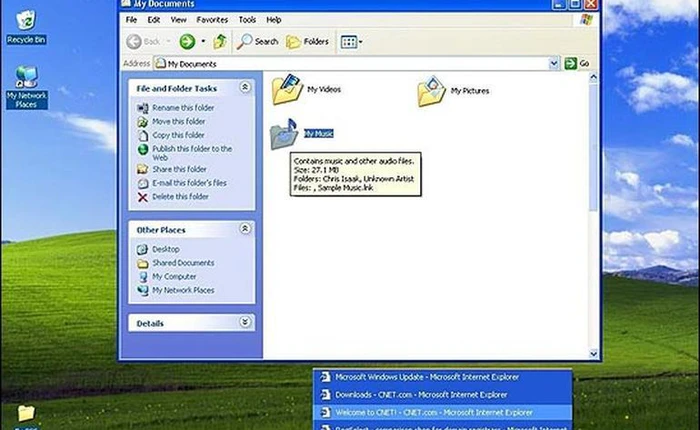The height and width of the screenshot is (430, 700).
Task: Click the green Forward arrow button
Action: (x=187, y=42)
